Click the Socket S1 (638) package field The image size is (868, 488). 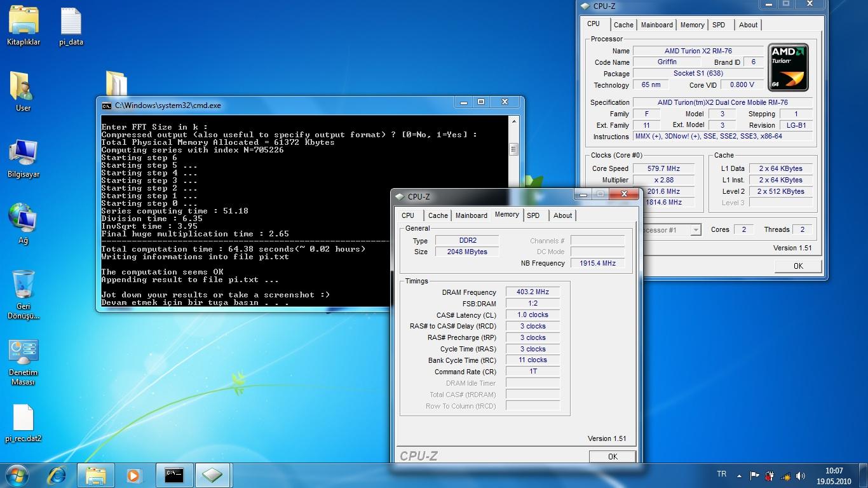(698, 74)
